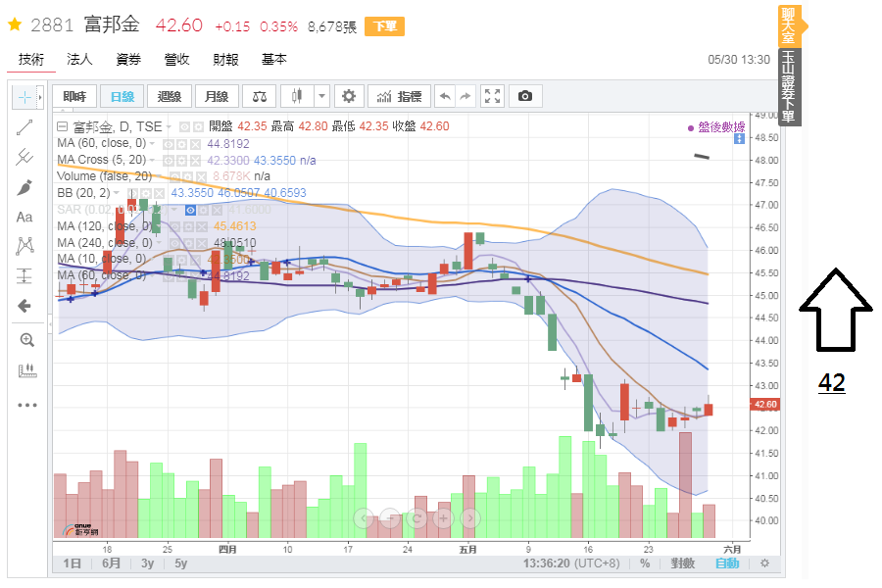882x588 pixels.
Task: Click chart zoom-in plus round button
Action: click(x=443, y=517)
